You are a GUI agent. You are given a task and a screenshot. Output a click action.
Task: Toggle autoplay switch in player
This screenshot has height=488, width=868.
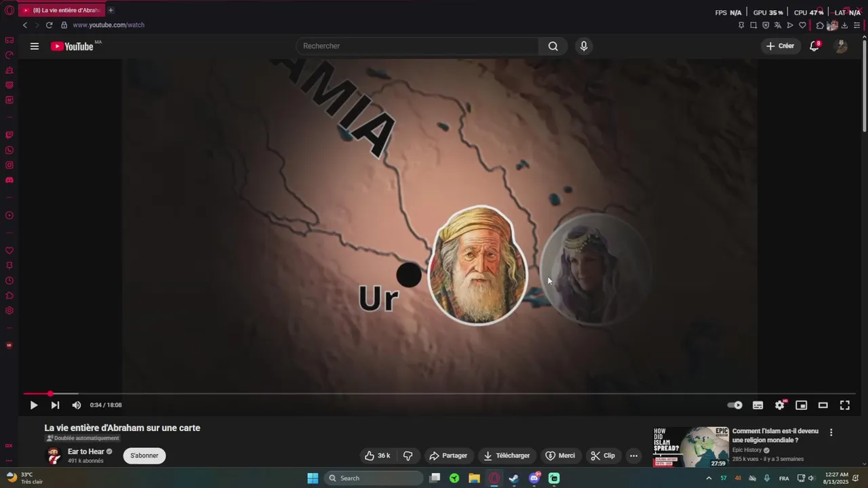[x=735, y=405]
